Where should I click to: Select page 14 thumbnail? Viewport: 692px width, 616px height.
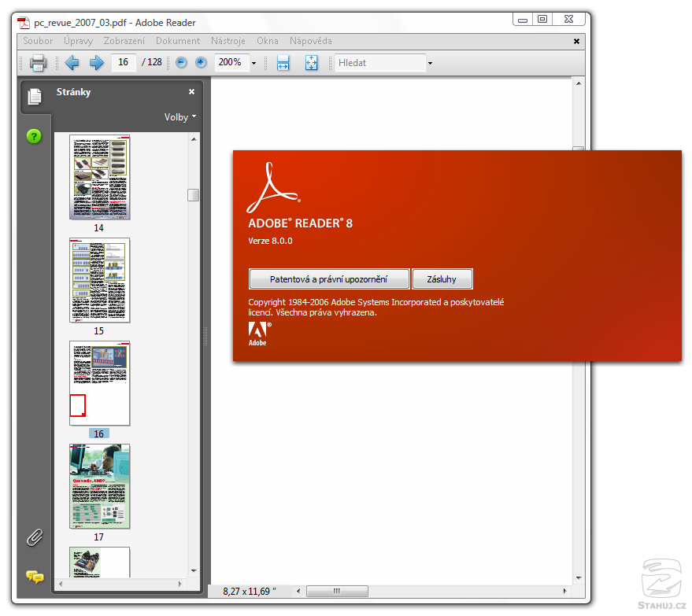99,177
